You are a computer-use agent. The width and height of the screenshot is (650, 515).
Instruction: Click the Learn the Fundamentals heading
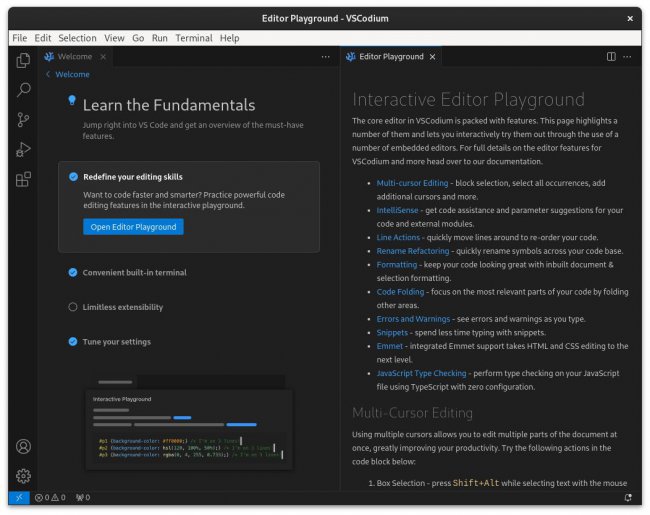point(169,105)
